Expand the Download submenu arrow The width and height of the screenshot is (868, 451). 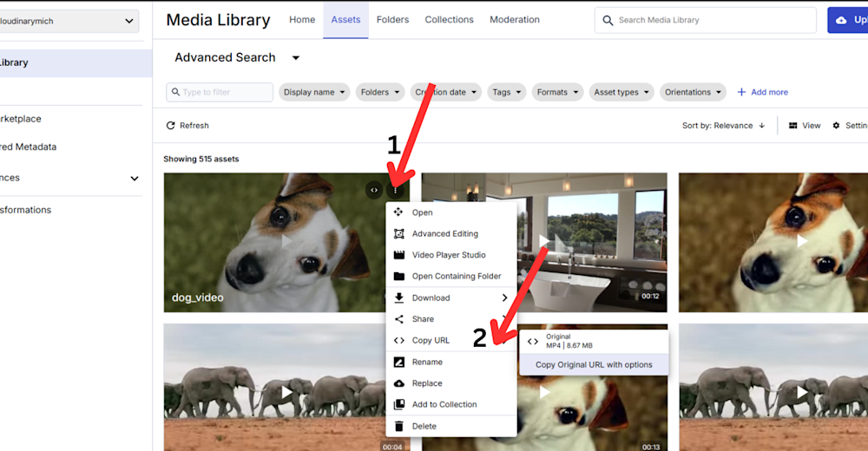[x=504, y=297]
